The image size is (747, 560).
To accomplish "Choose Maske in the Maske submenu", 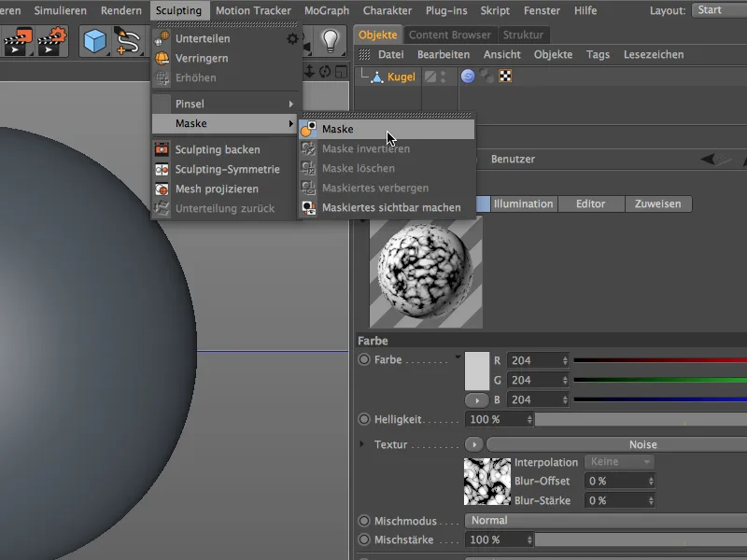I will click(338, 129).
